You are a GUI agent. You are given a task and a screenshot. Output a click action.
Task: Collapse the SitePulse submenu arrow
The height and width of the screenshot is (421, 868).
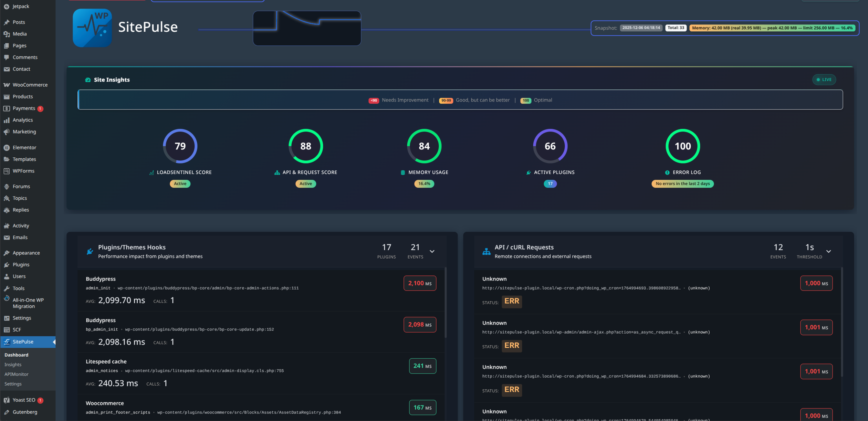54,342
